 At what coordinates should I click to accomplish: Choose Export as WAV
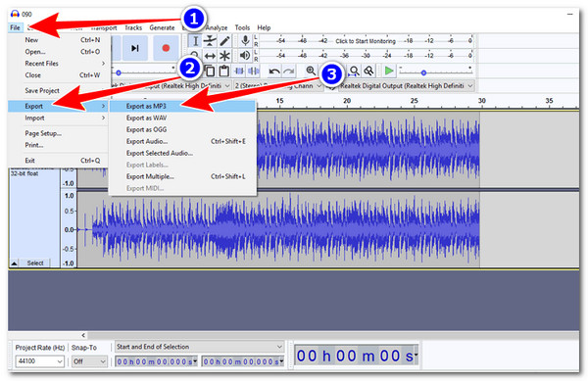click(182, 118)
